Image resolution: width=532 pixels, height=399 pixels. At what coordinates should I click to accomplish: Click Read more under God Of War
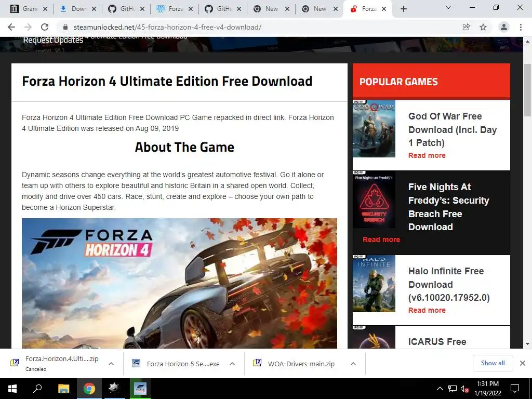click(427, 155)
